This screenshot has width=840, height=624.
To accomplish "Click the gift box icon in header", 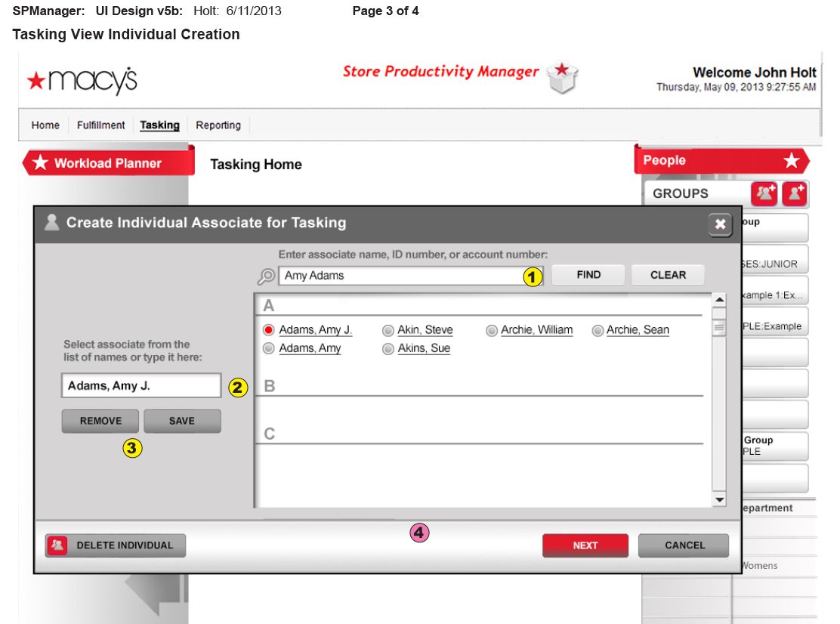I will pyautogui.click(x=562, y=77).
